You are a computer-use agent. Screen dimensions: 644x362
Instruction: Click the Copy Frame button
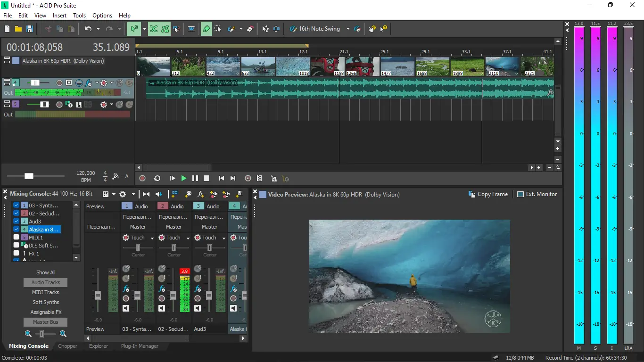(488, 194)
